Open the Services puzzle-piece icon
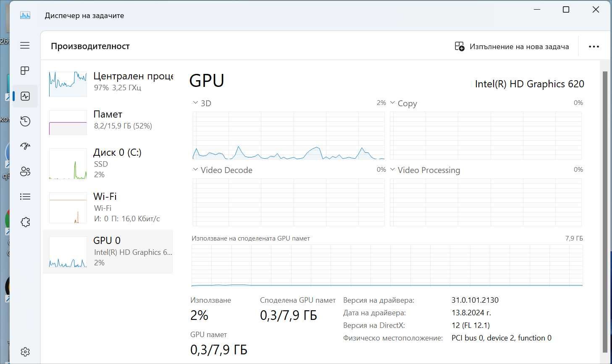The width and height of the screenshot is (612, 364). 25,222
